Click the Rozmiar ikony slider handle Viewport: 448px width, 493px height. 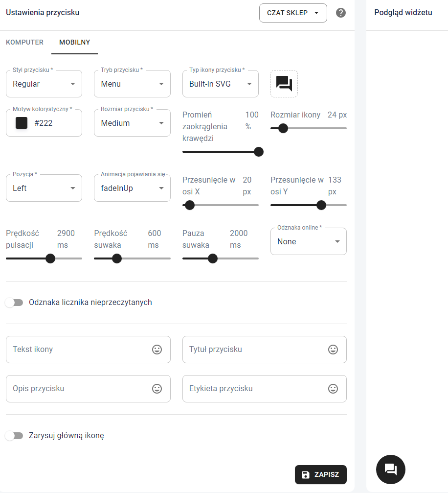point(283,128)
